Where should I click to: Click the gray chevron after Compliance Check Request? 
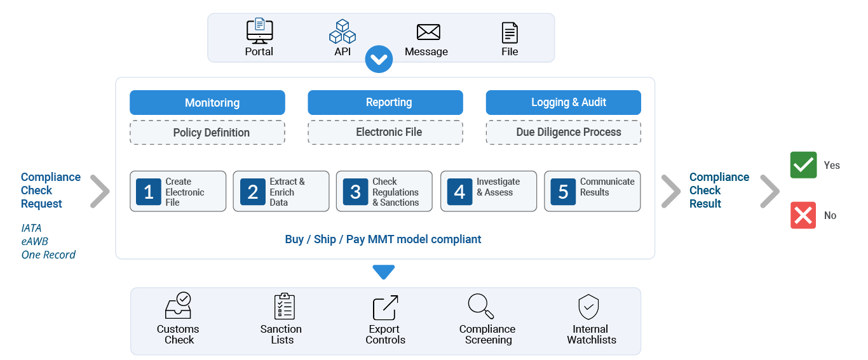coord(100,191)
